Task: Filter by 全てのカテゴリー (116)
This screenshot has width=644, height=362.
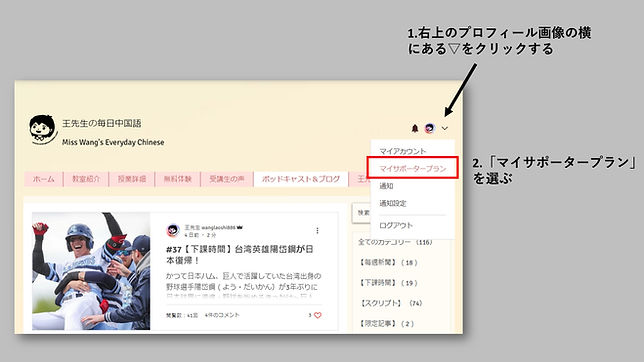Action: [x=395, y=242]
